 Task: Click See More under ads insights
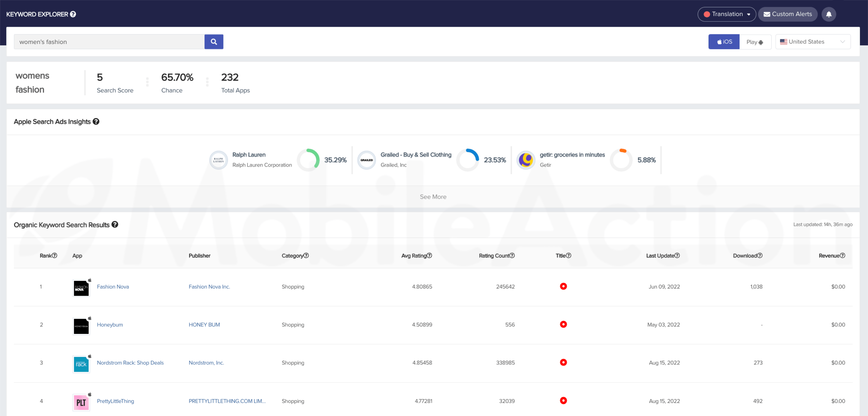tap(433, 197)
